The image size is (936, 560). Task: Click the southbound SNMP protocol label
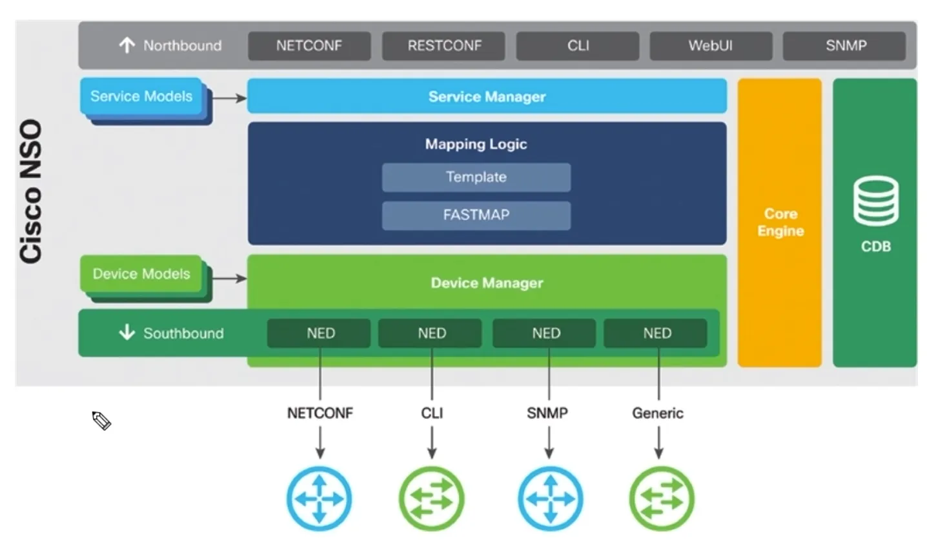[x=547, y=413]
